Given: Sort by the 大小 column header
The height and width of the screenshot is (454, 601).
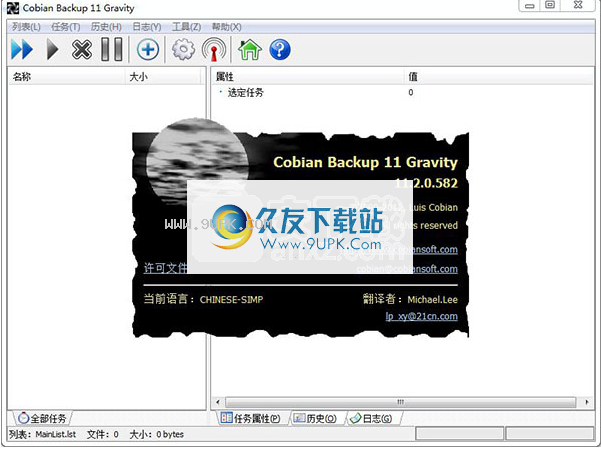Looking at the screenshot, I should tap(163, 77).
